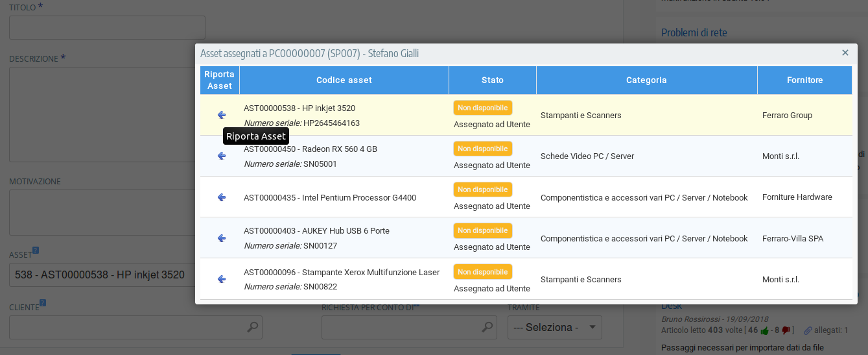Screen dimensions: 868x355
Task: Click category Schede Video PC / Server
Action: [587, 156]
